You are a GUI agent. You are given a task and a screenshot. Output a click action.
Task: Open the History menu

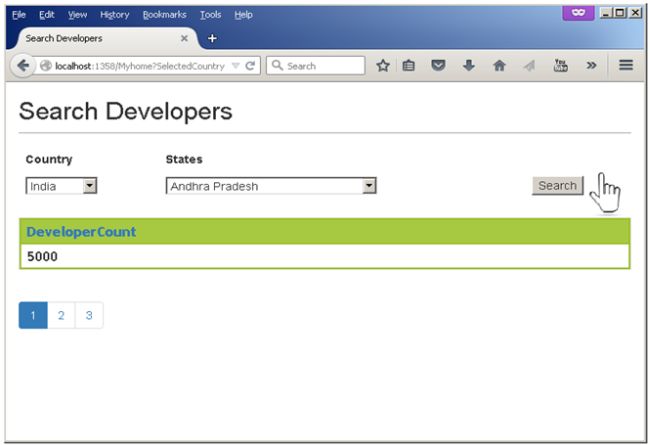115,15
